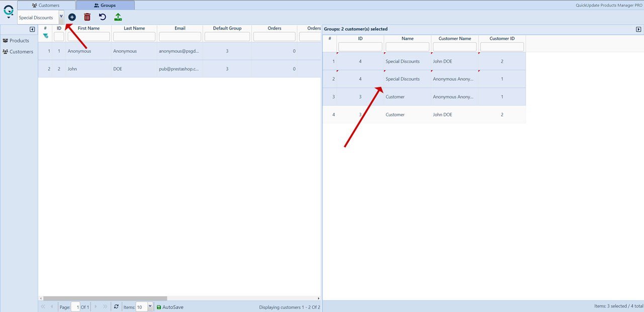Select Customer group row for Anonymous
644x312 pixels.
[x=424, y=96]
